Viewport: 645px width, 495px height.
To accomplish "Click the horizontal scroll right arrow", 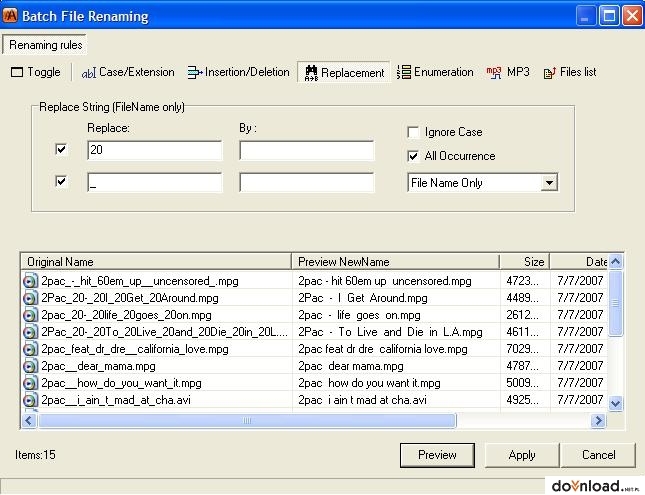I will pyautogui.click(x=598, y=421).
